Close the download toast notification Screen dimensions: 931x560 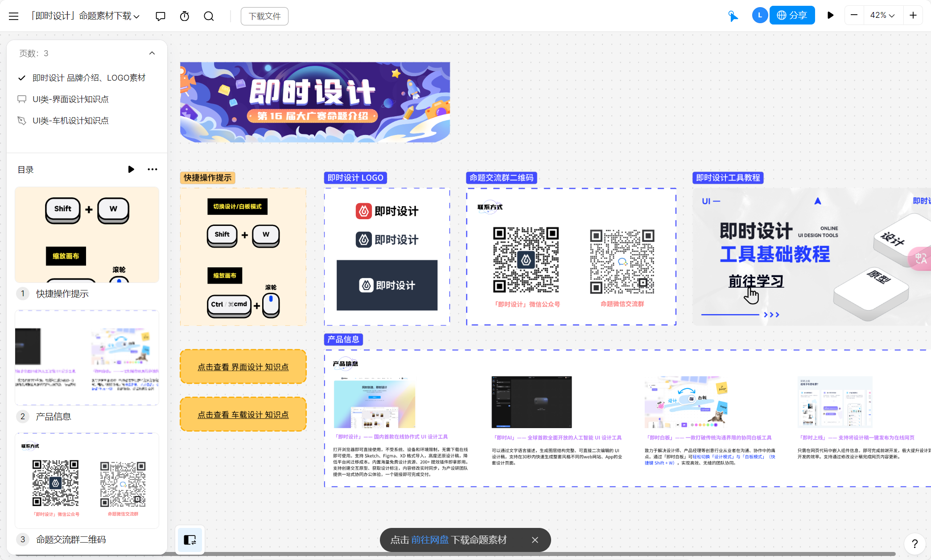(x=535, y=540)
